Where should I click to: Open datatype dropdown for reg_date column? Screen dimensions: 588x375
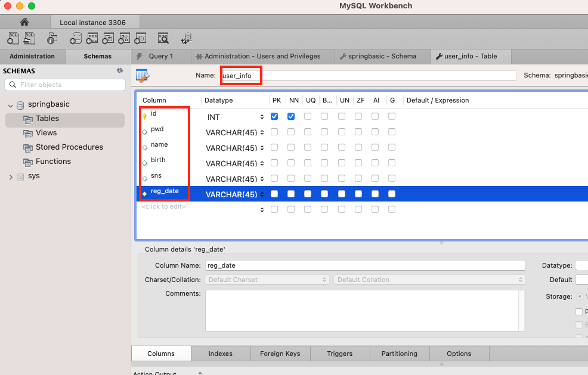point(262,194)
